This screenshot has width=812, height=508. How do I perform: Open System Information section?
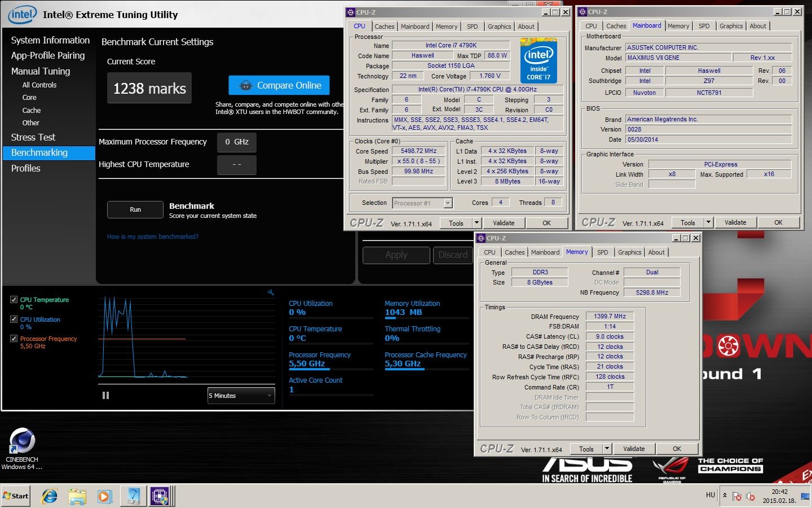(50, 41)
